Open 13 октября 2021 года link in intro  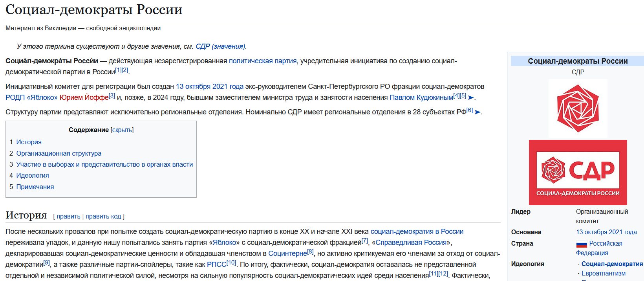209,86
